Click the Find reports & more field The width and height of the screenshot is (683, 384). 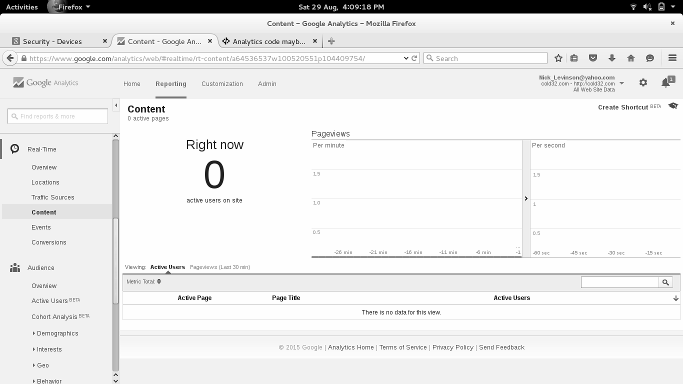pos(57,116)
